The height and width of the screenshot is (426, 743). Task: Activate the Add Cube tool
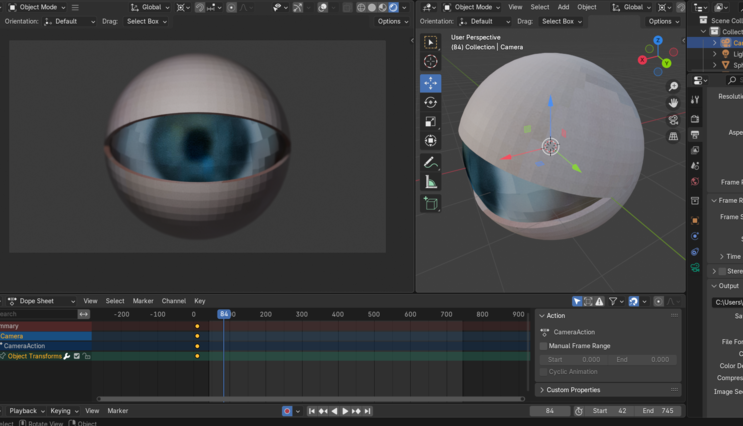point(430,203)
